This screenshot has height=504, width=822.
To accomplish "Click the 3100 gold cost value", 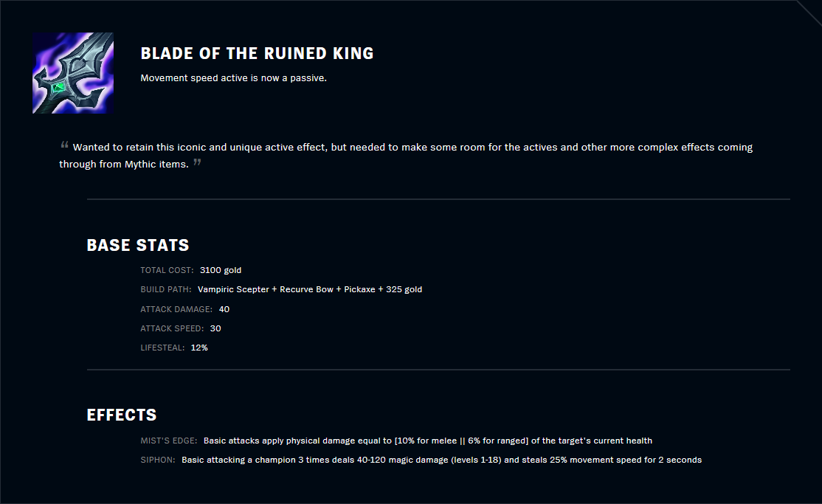I will tap(221, 270).
